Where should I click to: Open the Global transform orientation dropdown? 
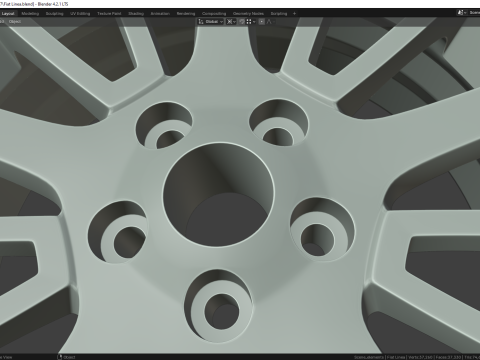211,22
